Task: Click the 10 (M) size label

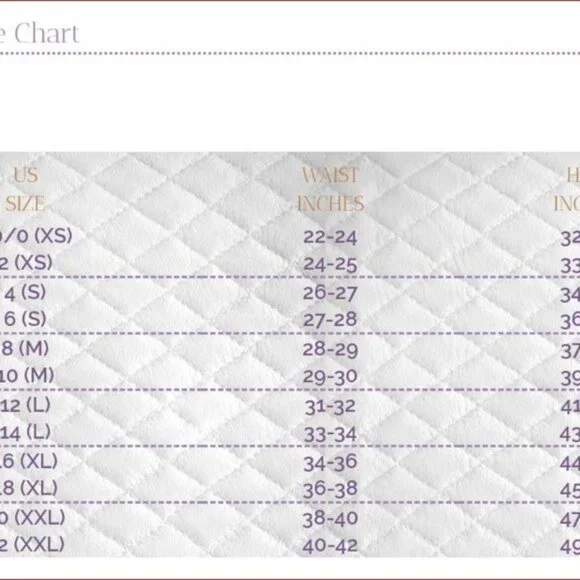Action: [27, 375]
